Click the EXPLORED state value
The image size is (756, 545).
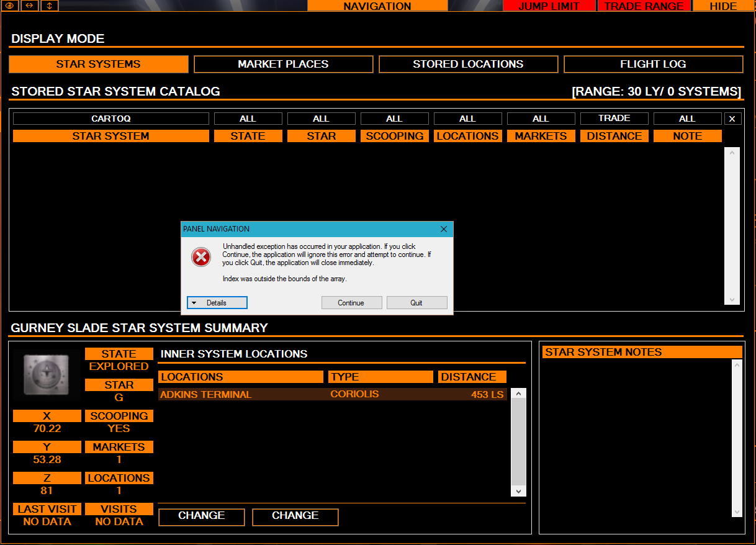point(119,366)
